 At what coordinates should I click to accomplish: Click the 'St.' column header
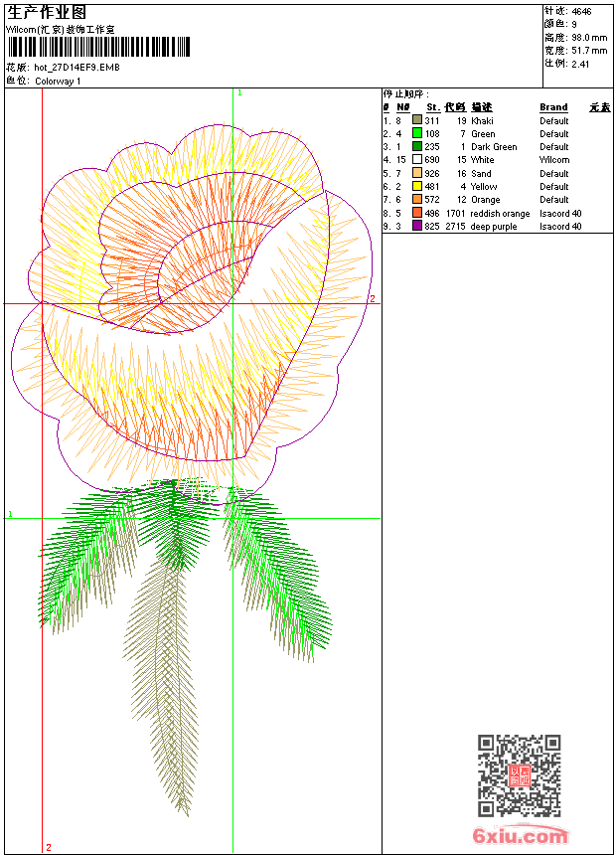(433, 107)
